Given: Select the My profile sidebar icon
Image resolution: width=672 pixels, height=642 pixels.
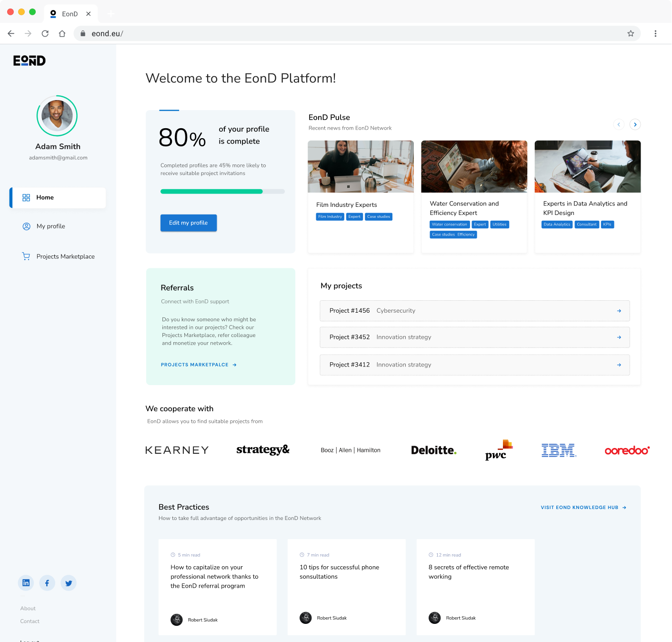Looking at the screenshot, I should click(x=26, y=226).
